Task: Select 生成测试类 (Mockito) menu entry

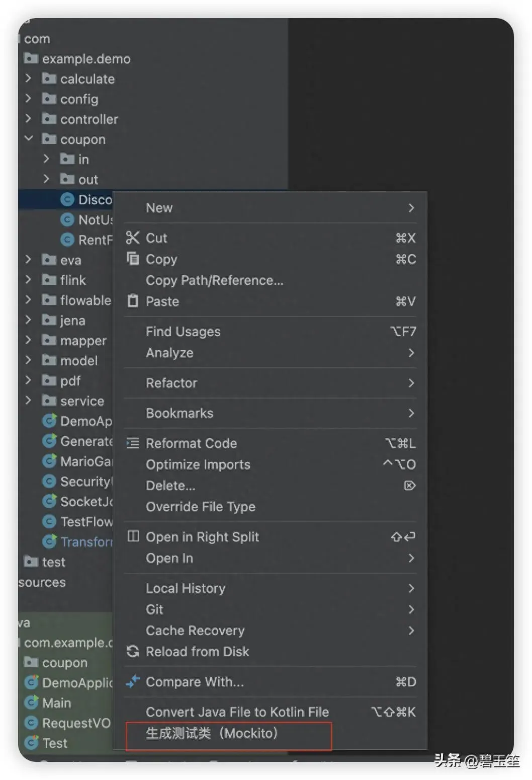Action: pos(211,733)
